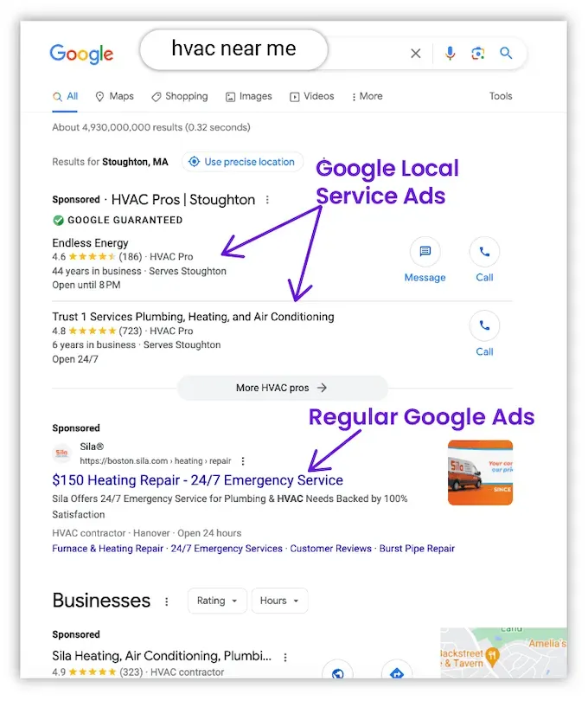The width and height of the screenshot is (588, 701).
Task: Open three-dot menu next to HVAC Pros Stoughton
Action: [267, 200]
